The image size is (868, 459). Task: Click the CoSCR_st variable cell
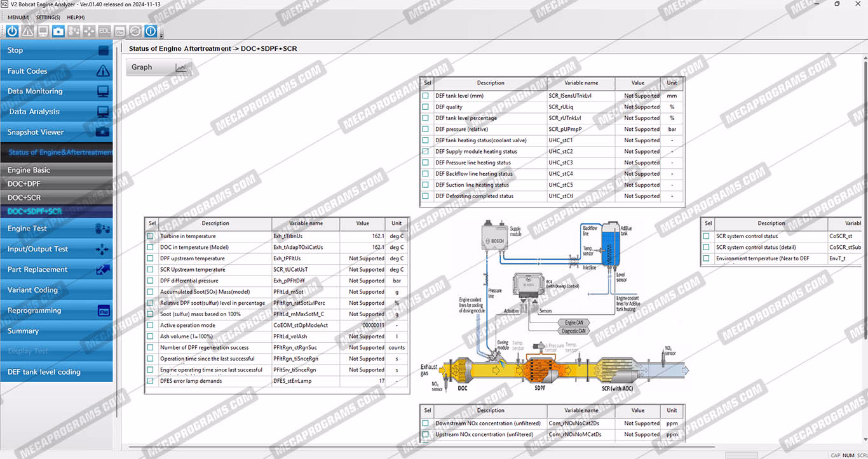[844, 236]
